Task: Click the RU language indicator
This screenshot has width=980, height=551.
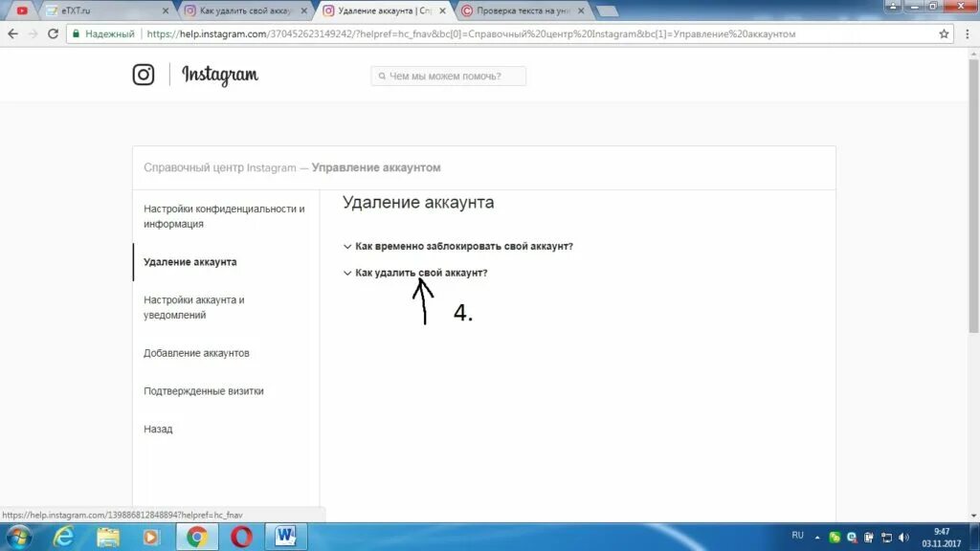Action: click(797, 536)
